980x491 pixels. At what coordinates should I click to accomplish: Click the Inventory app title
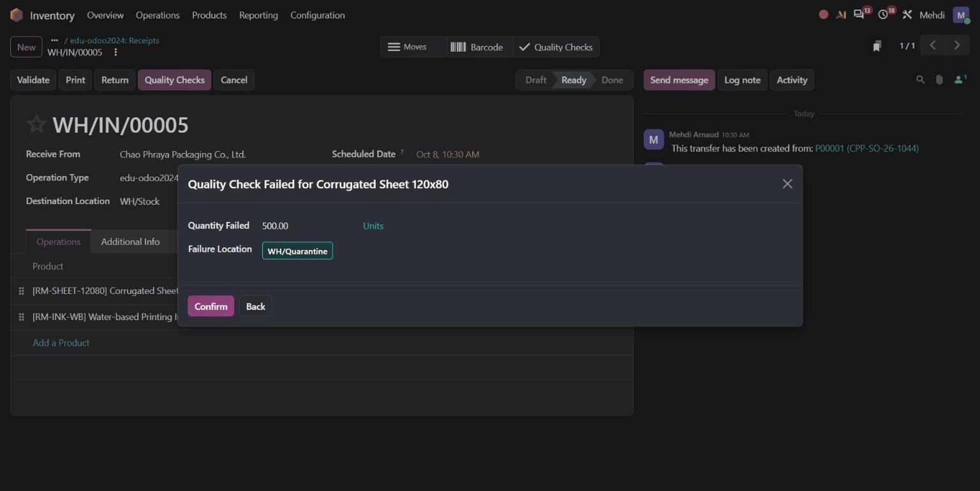(52, 15)
